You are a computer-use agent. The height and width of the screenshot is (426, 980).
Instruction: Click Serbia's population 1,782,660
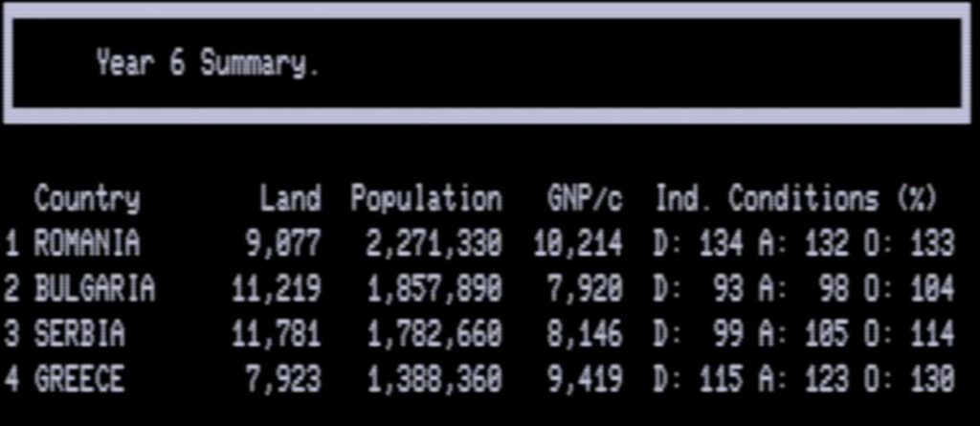(x=434, y=335)
